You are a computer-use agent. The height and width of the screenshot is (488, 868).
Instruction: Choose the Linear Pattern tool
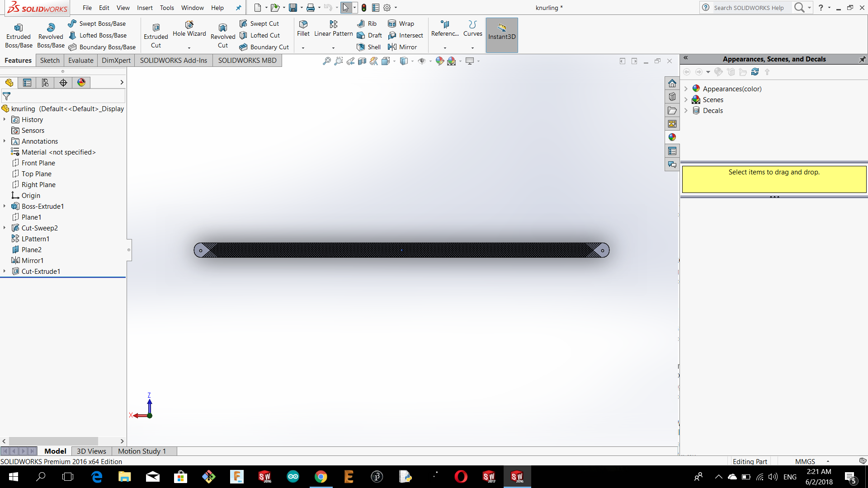click(334, 28)
